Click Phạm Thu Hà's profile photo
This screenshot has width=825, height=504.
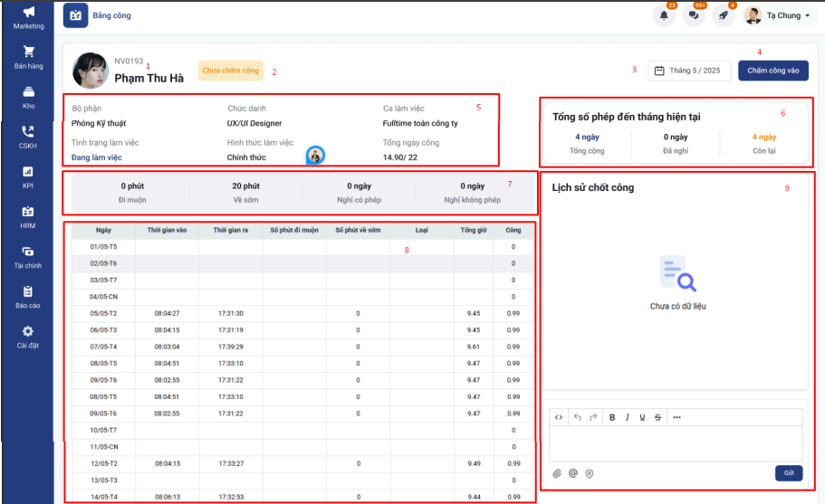(x=91, y=71)
